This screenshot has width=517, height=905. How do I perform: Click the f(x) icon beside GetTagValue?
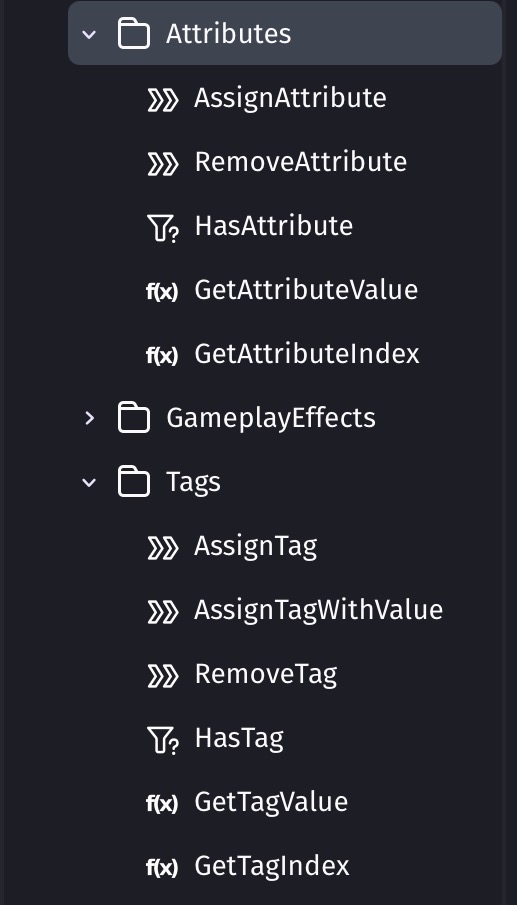pyautogui.click(x=162, y=804)
